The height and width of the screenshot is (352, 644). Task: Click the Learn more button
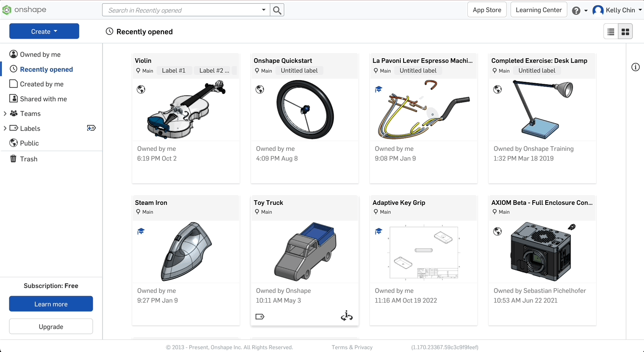(51, 304)
